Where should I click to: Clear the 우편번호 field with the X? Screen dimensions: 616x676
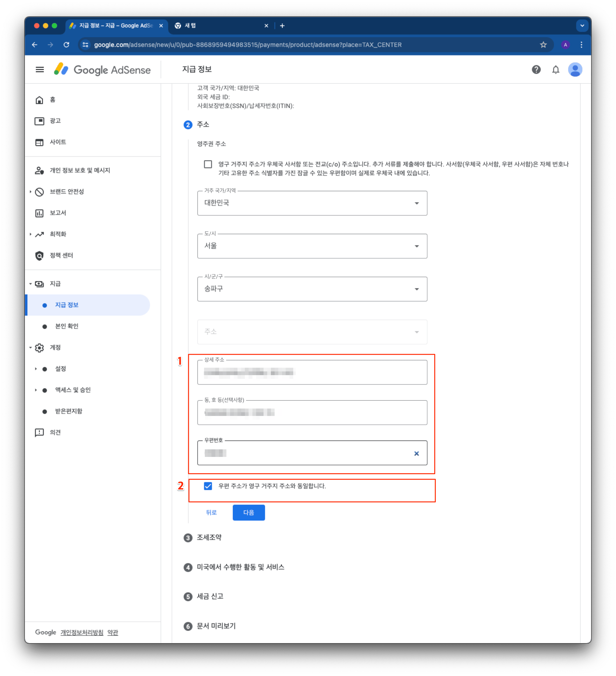pyautogui.click(x=416, y=453)
